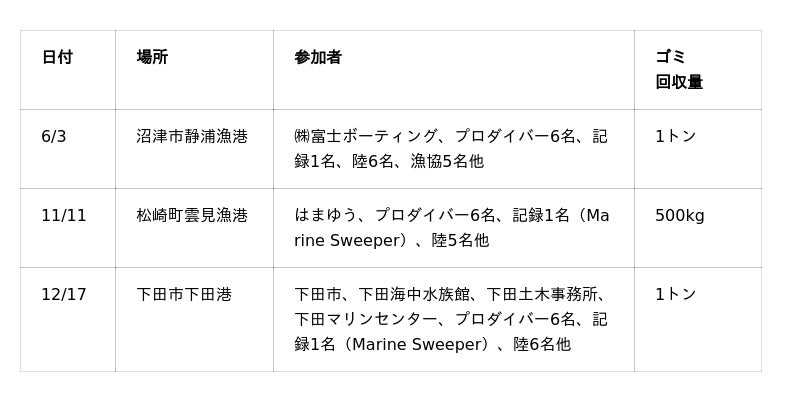Image resolution: width=800 pixels, height=402 pixels.
Task: Click the participants cell starting with 下田市、下田海中水族館
Action: click(x=451, y=319)
